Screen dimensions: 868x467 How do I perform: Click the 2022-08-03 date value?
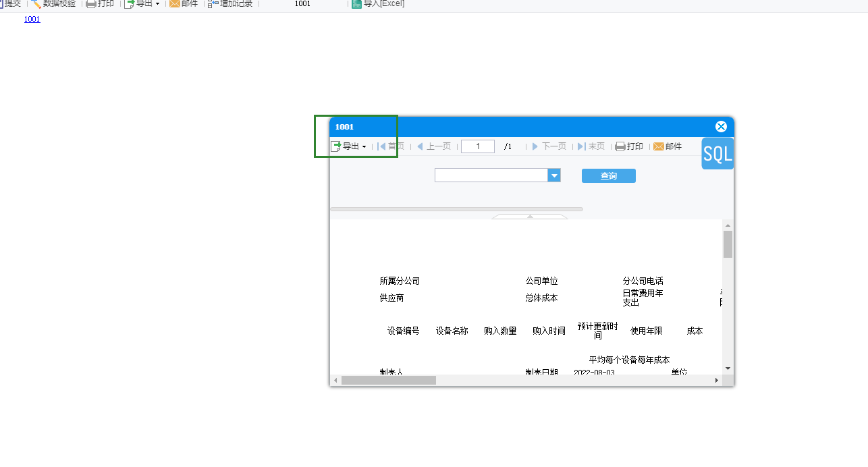click(x=594, y=373)
